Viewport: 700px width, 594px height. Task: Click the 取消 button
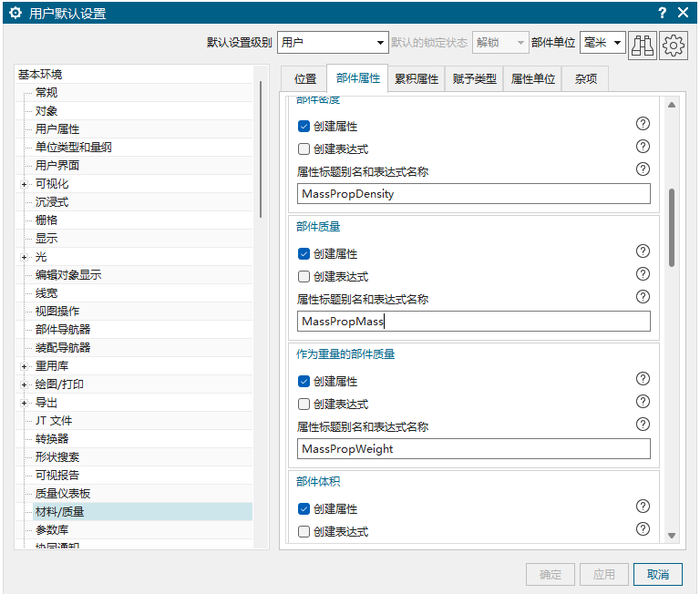657,574
